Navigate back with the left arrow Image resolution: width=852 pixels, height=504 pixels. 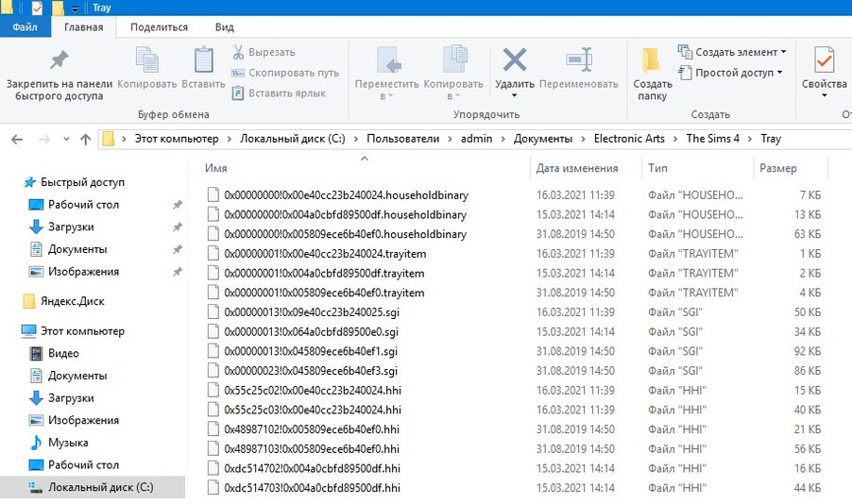(x=17, y=140)
